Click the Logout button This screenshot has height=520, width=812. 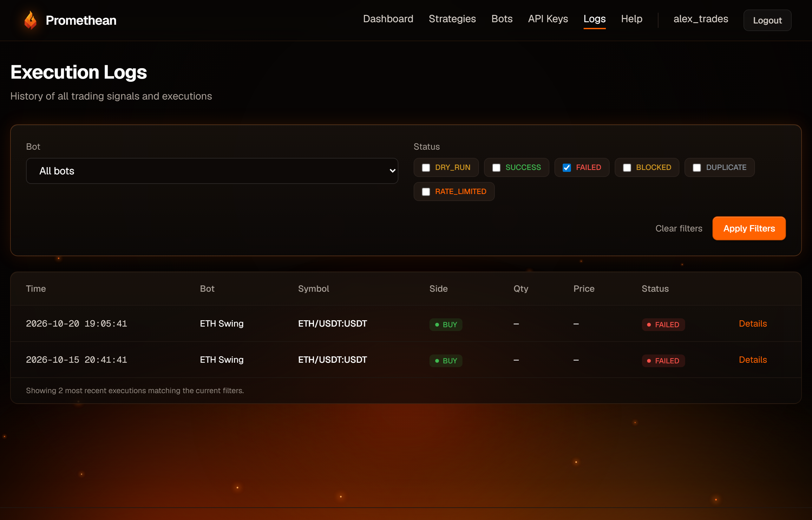[767, 20]
